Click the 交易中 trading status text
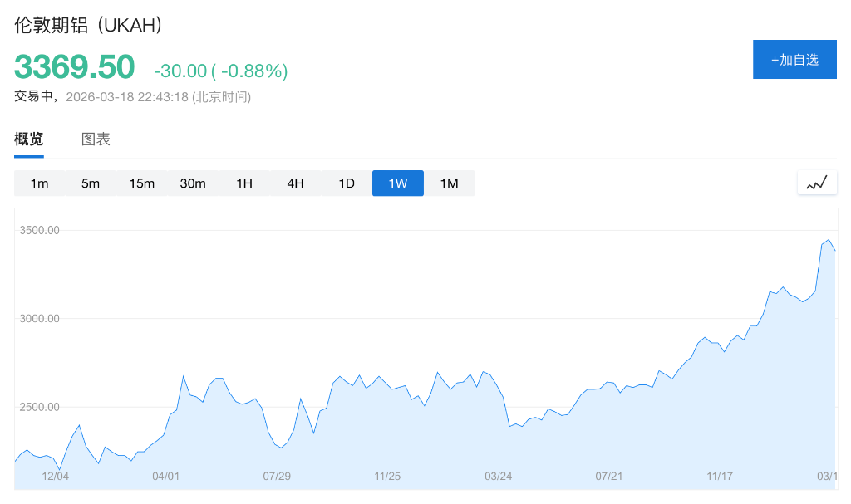This screenshot has height=504, width=851. (x=34, y=96)
